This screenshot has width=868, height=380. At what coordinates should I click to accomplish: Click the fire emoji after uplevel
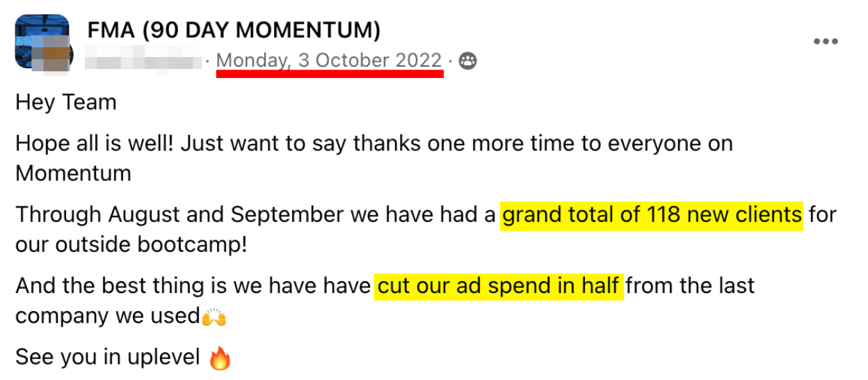coord(220,358)
